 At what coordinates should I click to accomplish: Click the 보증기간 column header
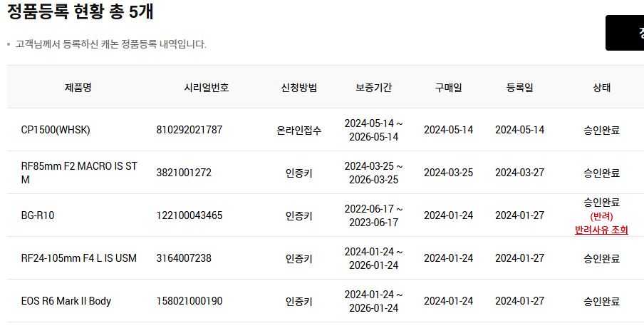[373, 88]
